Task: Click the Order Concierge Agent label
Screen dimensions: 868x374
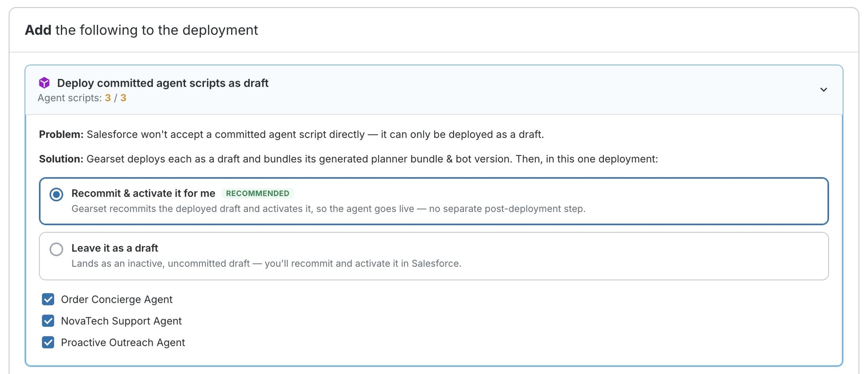Action: click(x=117, y=300)
